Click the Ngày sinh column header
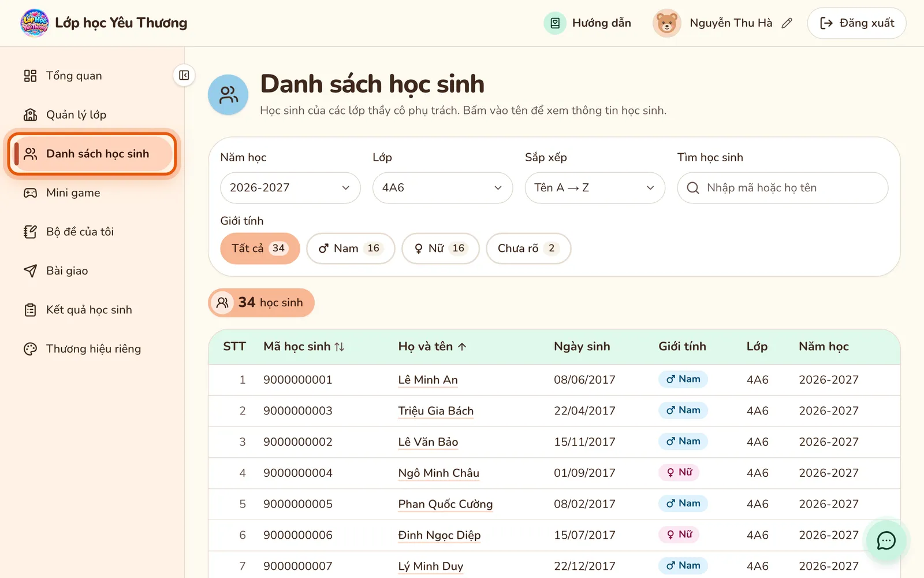 [x=582, y=346]
